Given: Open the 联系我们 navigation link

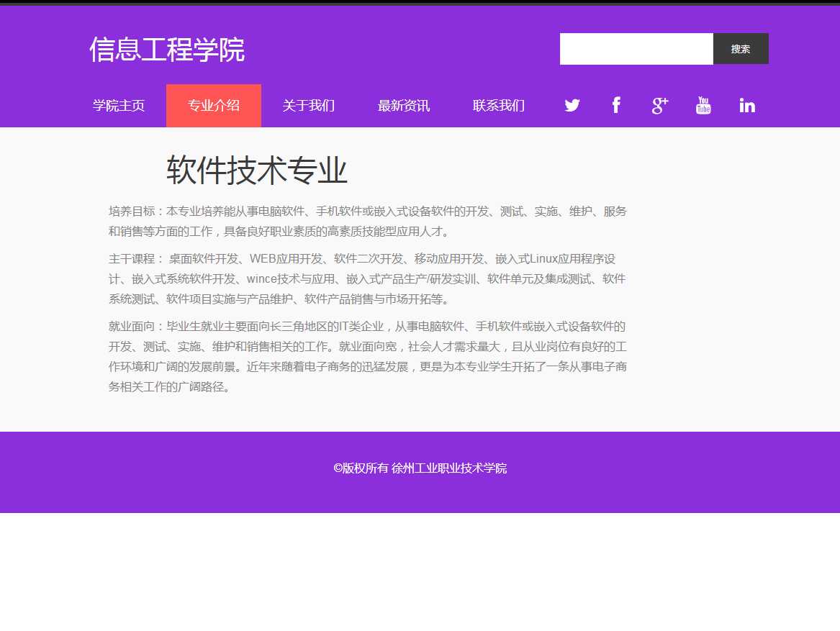Looking at the screenshot, I should click(x=499, y=106).
